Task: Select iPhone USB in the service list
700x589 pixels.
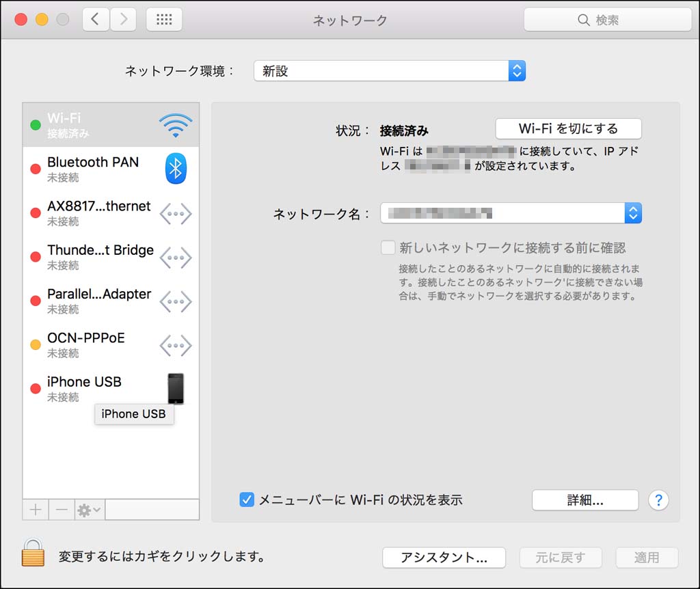Action: click(x=111, y=389)
